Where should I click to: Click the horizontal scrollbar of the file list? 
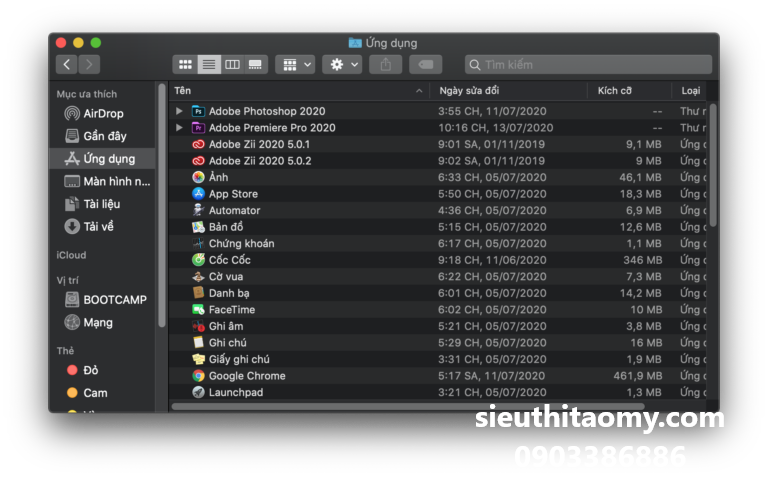coord(408,406)
